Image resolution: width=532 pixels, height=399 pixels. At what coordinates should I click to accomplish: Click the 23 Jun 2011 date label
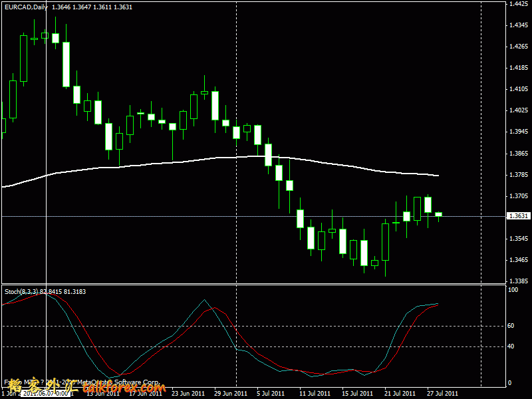click(188, 394)
